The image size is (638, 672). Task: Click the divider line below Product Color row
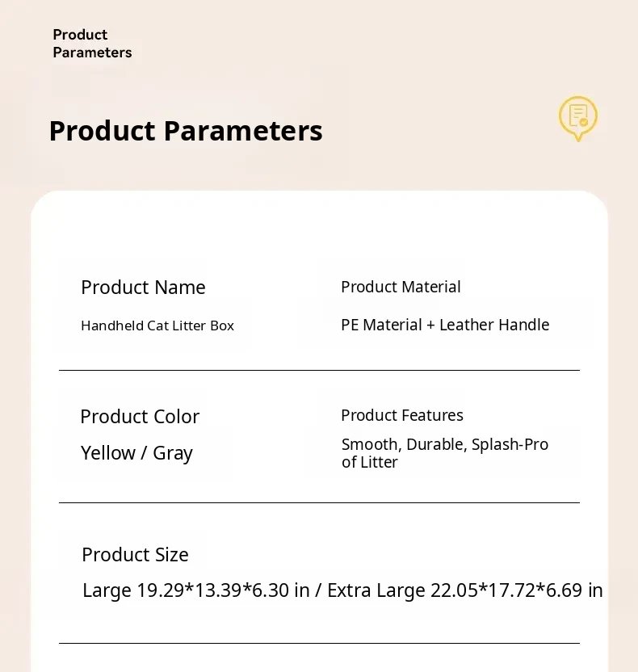tap(319, 502)
